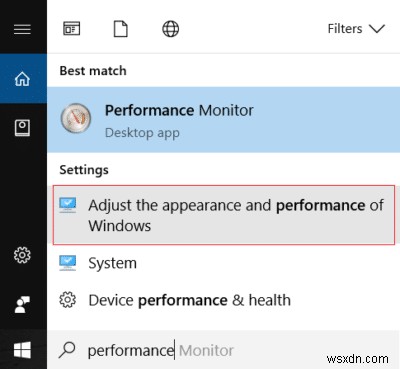Open the System settings result
The width and height of the screenshot is (400, 369).
point(223,263)
